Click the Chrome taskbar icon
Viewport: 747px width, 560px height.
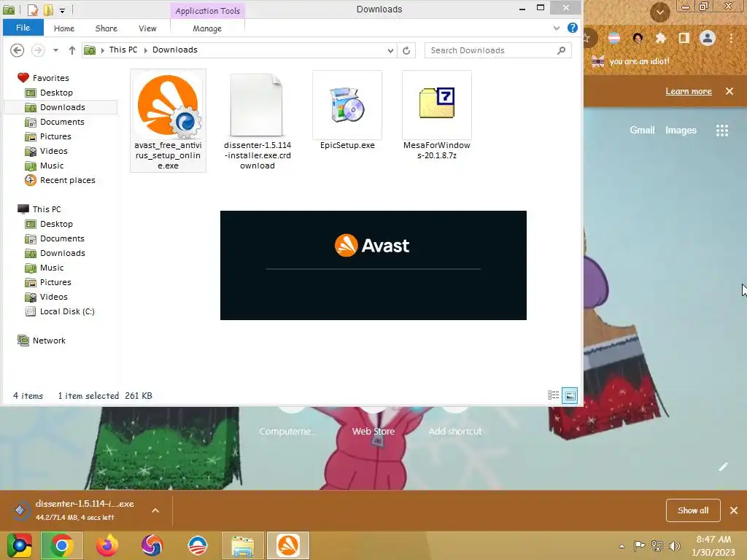click(x=62, y=545)
